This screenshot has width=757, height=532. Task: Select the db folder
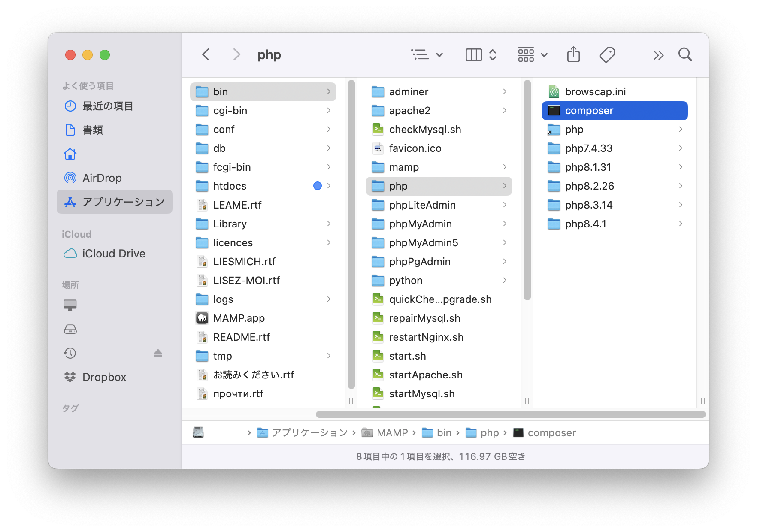pos(263,148)
